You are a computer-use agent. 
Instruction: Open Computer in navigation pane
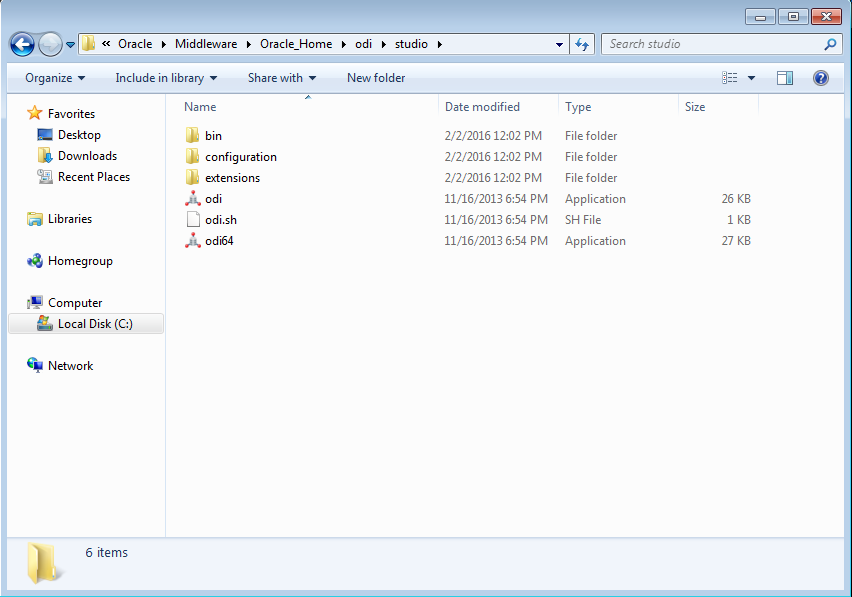pos(75,303)
